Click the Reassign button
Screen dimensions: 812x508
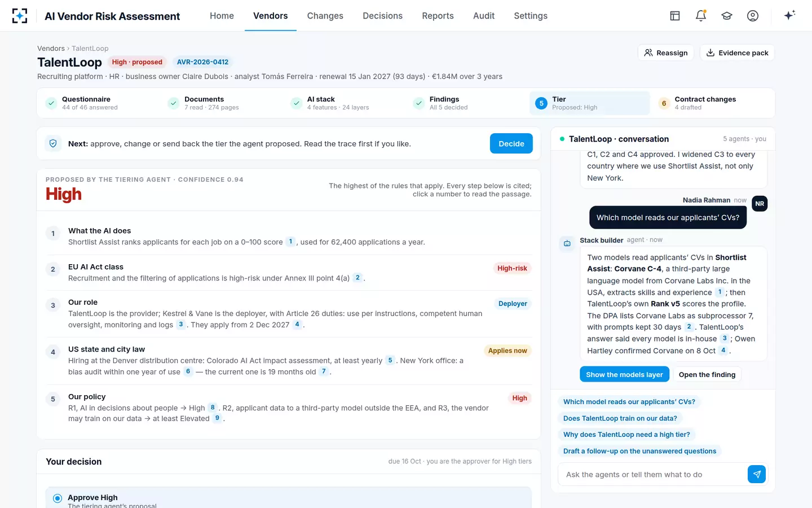click(x=666, y=52)
